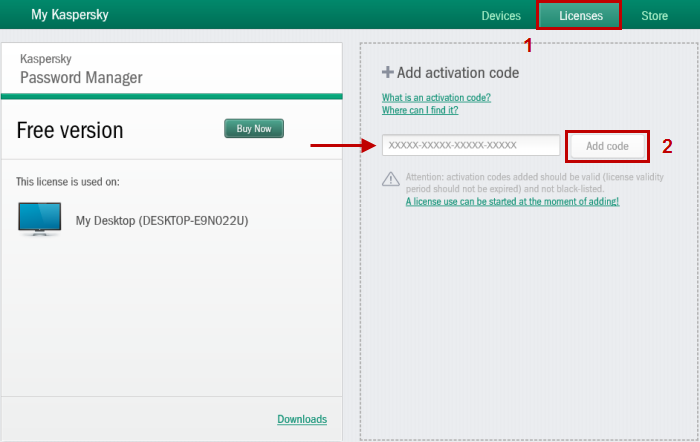
Task: Click the 'This license is used on:' label
Action: [68, 182]
